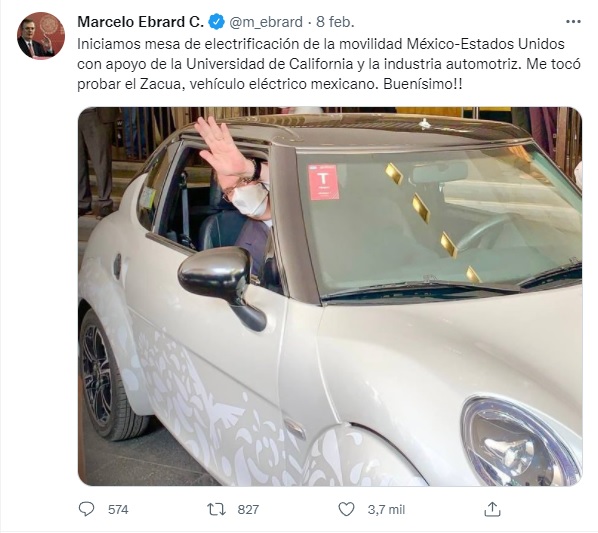This screenshot has height=533, width=598.
Task: Click the black side mirror in photo
Action: tap(222, 284)
